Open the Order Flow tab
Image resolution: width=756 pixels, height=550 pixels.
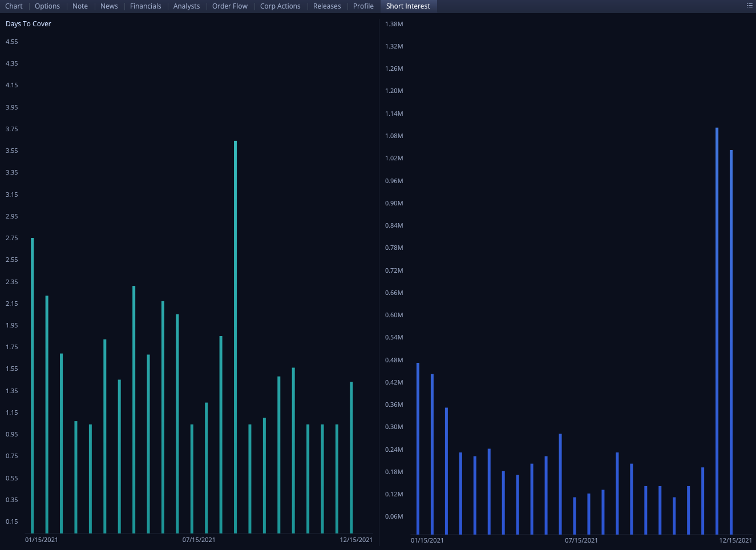pos(229,6)
